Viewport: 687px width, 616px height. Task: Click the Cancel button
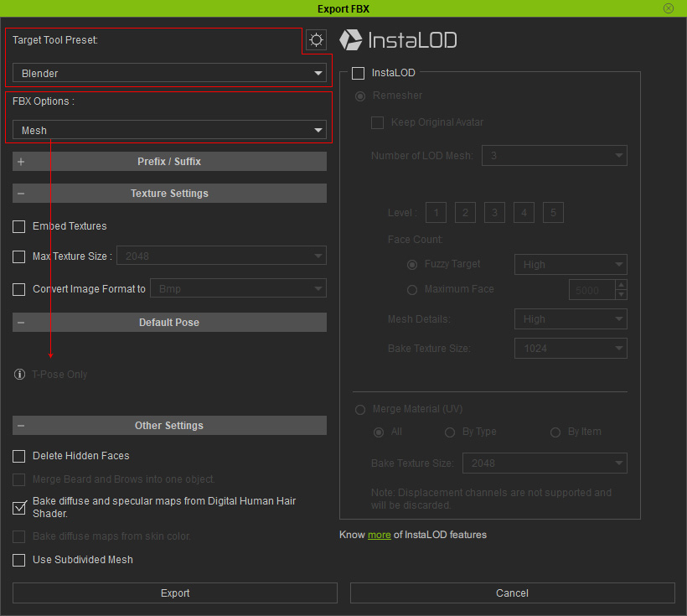pyautogui.click(x=512, y=593)
